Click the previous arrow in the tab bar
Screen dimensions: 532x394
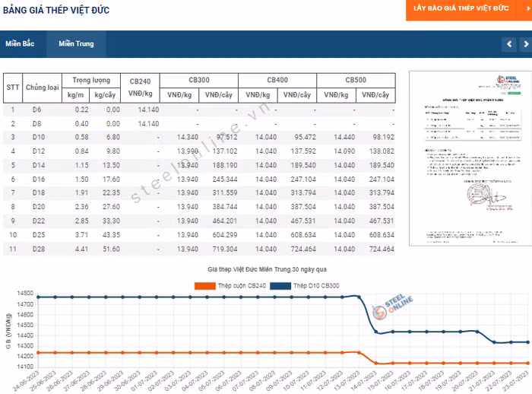[509, 44]
